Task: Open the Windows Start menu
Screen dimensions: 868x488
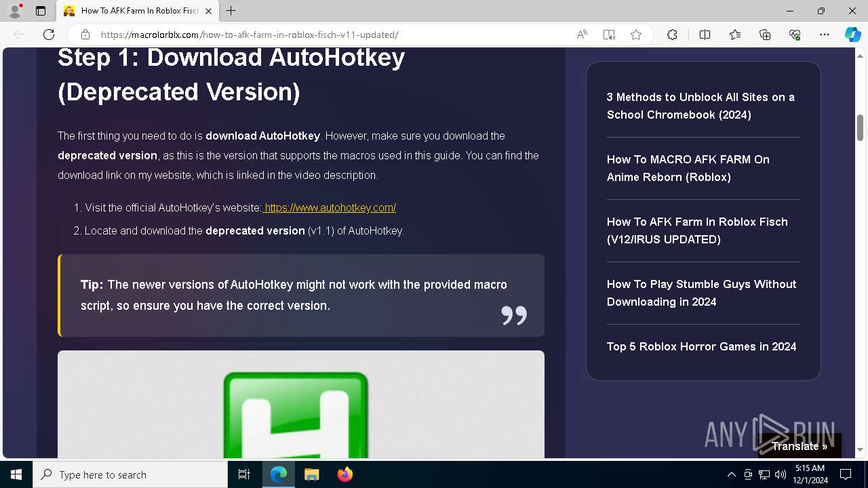Action: [x=16, y=474]
